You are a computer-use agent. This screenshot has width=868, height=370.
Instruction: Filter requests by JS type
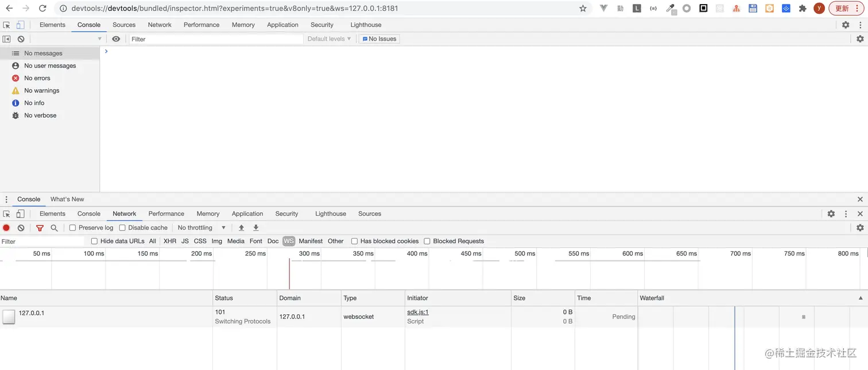coord(185,242)
